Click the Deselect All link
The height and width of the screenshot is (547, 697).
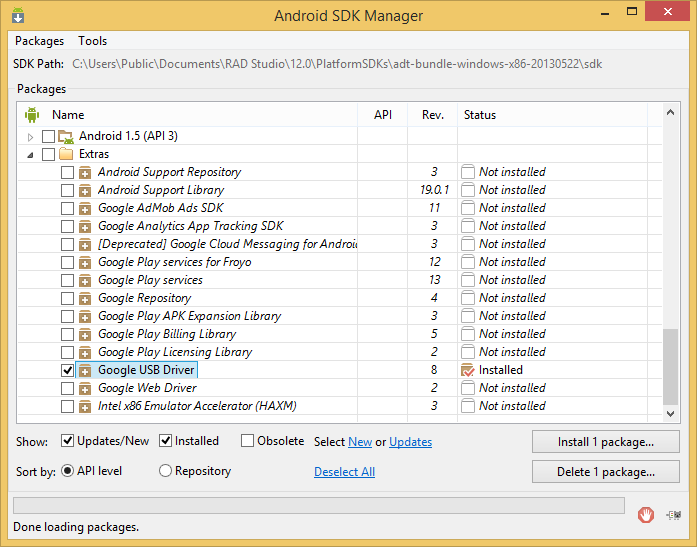344,471
